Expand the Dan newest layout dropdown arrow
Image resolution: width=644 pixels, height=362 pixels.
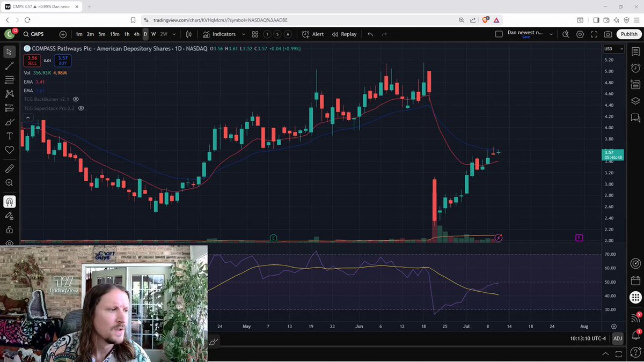[x=551, y=34]
